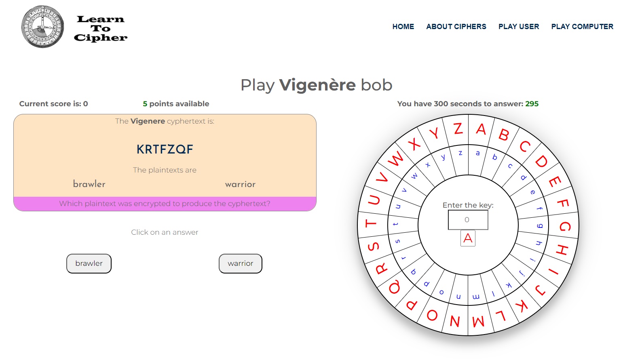
Task: Go to PLAY USER
Action: coord(519,27)
